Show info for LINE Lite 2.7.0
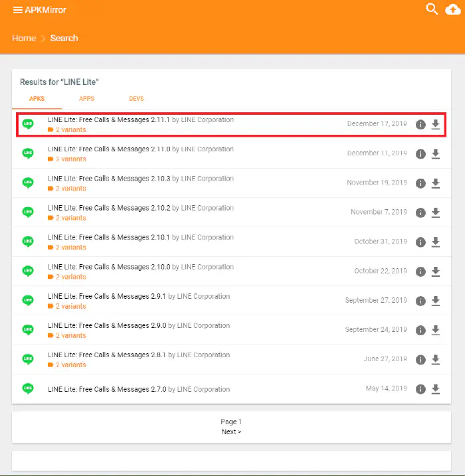The image size is (465, 476). coord(420,389)
